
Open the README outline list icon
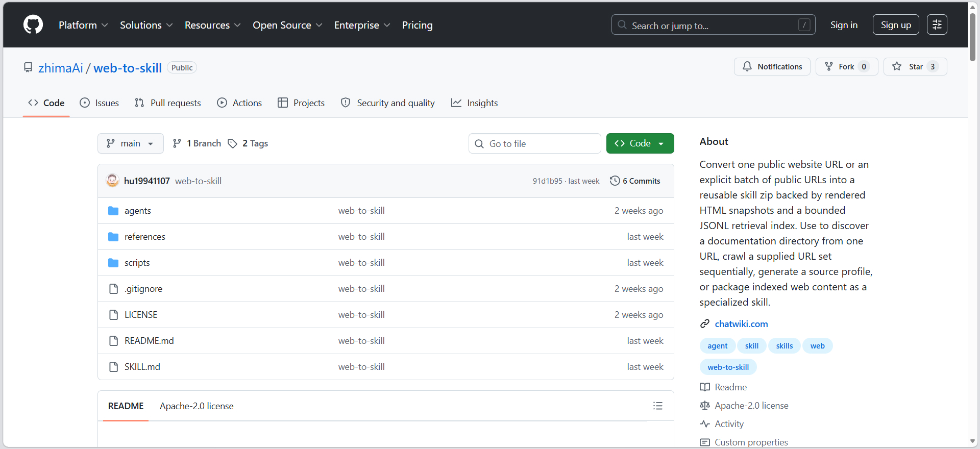pyautogui.click(x=658, y=406)
